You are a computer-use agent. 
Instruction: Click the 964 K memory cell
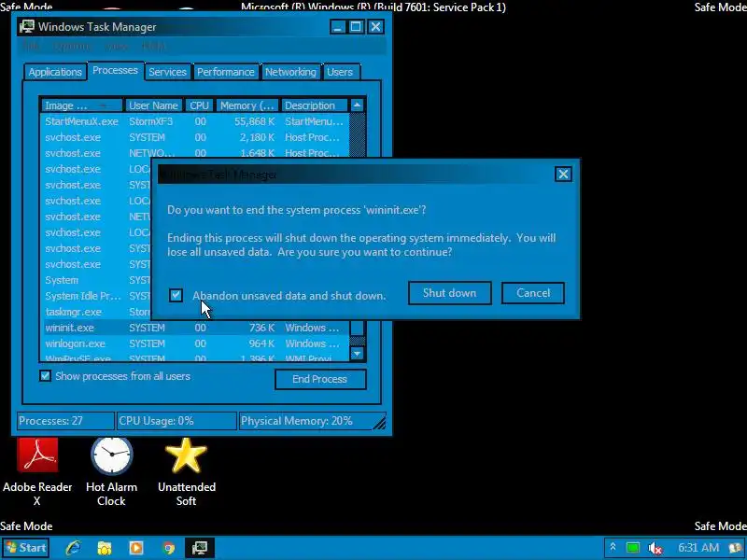261,343
